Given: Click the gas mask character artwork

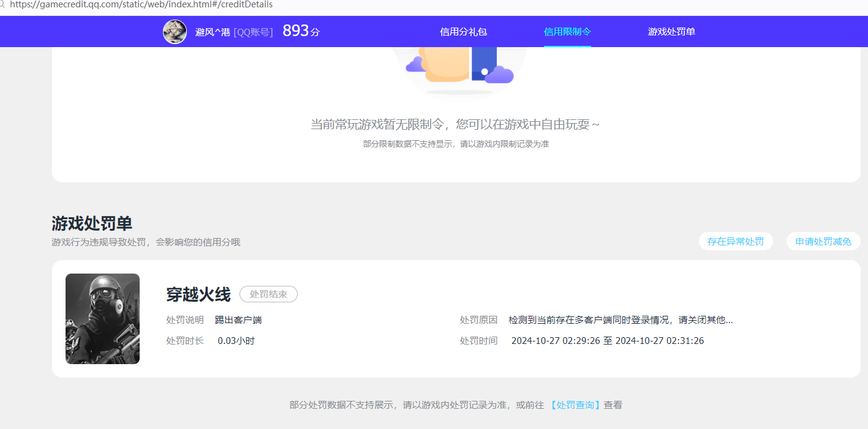Looking at the screenshot, I should click(x=102, y=318).
